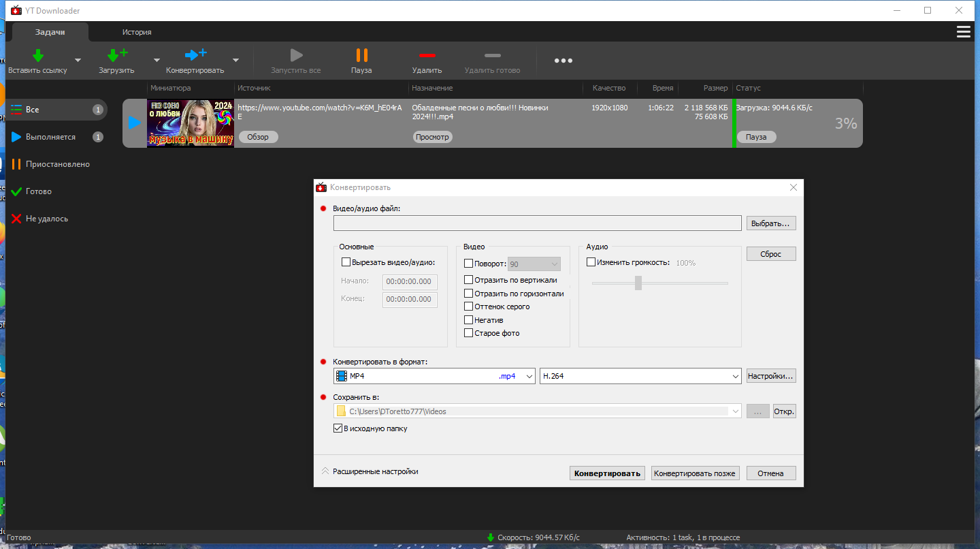
Task: Click the volume slider handle
Action: 638,283
